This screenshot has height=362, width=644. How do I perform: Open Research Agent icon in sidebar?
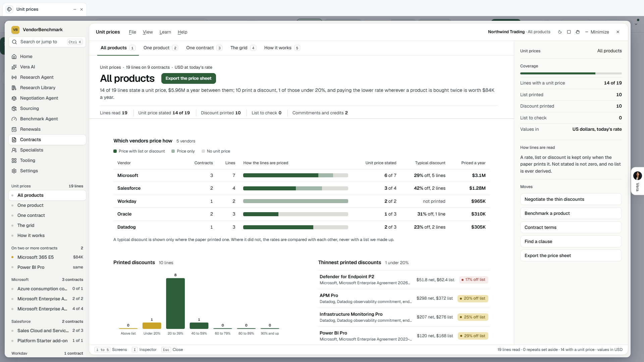[14, 77]
